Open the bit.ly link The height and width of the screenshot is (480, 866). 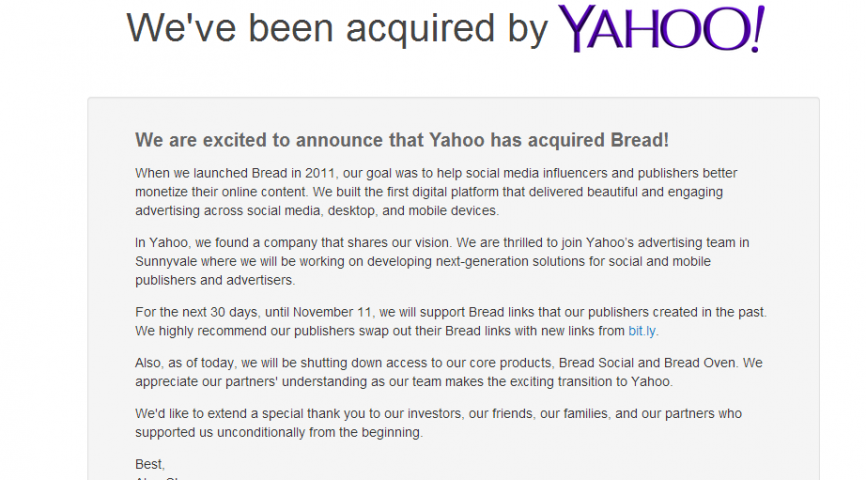642,330
